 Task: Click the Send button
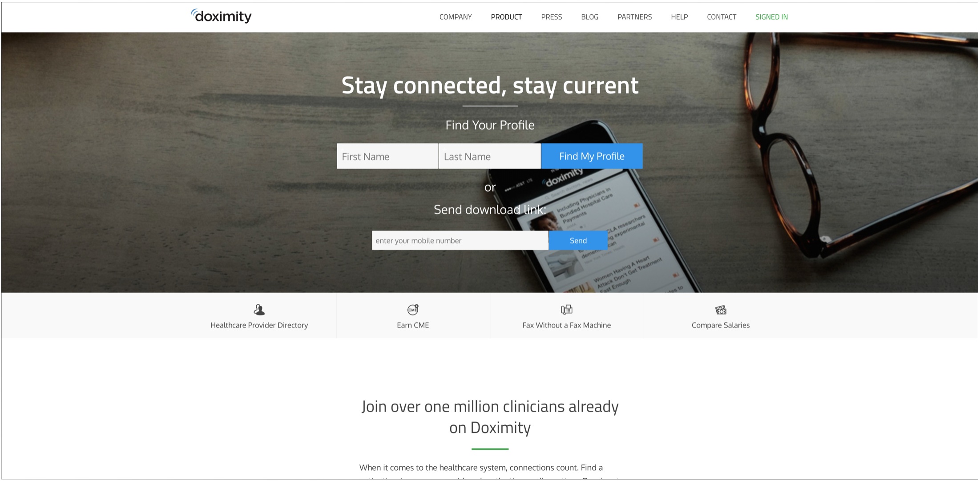click(x=578, y=240)
